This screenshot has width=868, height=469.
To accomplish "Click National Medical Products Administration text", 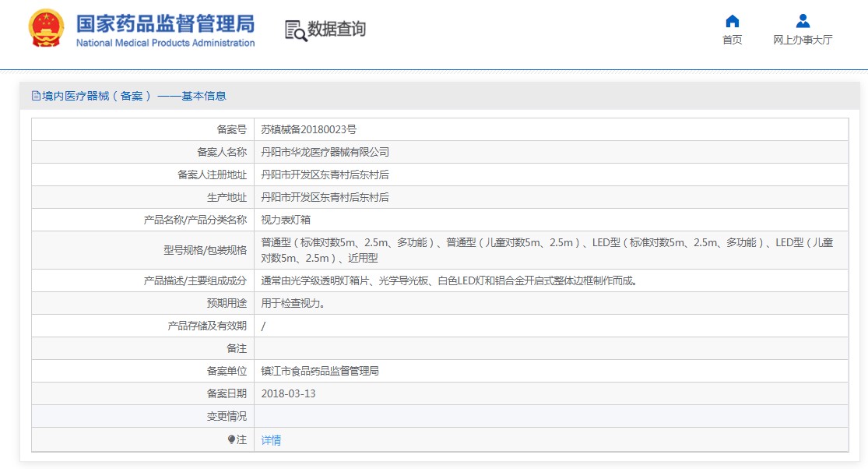I will pos(165,43).
